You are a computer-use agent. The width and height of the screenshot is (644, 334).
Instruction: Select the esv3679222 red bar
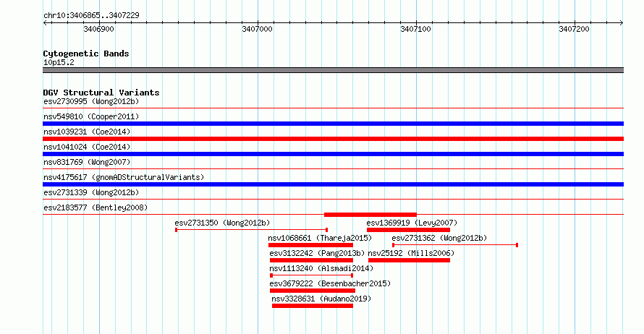click(313, 291)
